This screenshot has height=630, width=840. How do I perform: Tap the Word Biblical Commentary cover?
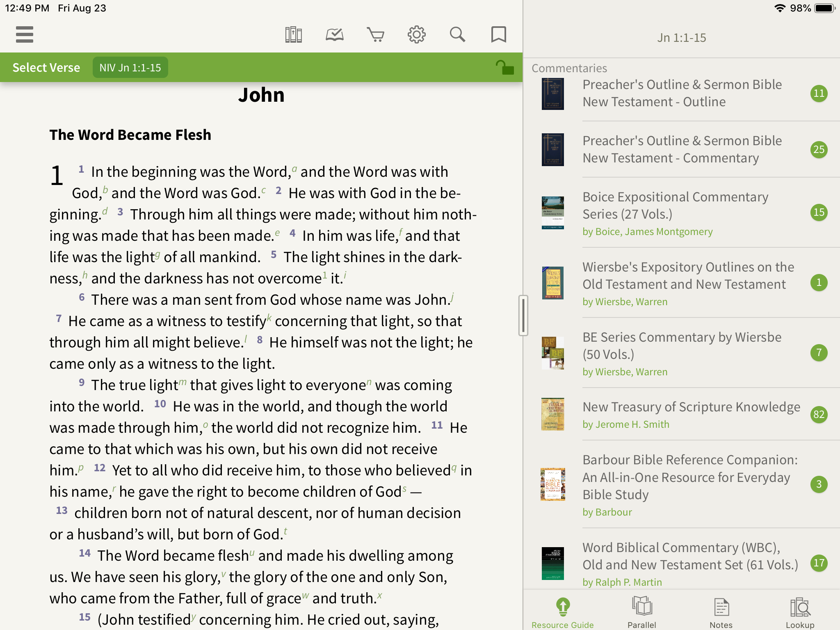coord(552,563)
